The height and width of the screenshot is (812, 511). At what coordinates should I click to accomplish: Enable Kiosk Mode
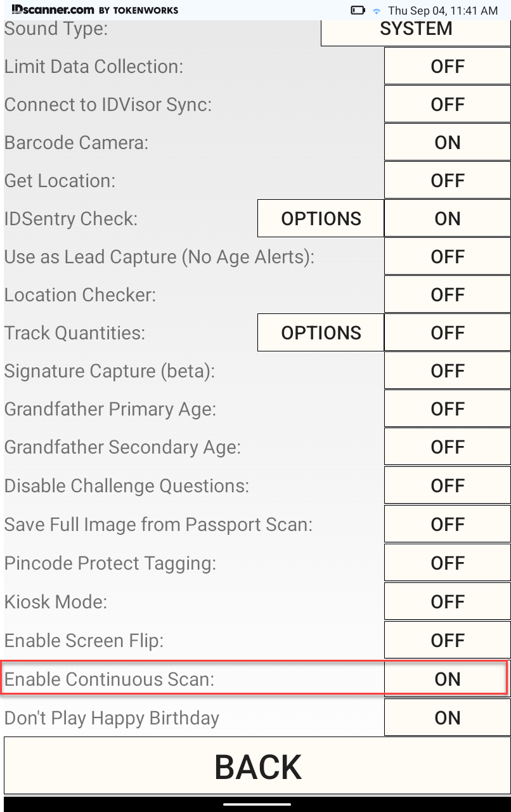pos(448,601)
